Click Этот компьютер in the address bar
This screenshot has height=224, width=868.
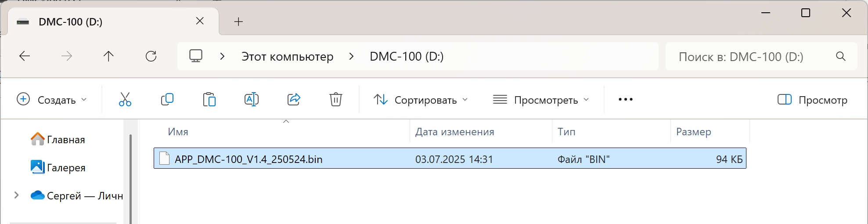(287, 57)
